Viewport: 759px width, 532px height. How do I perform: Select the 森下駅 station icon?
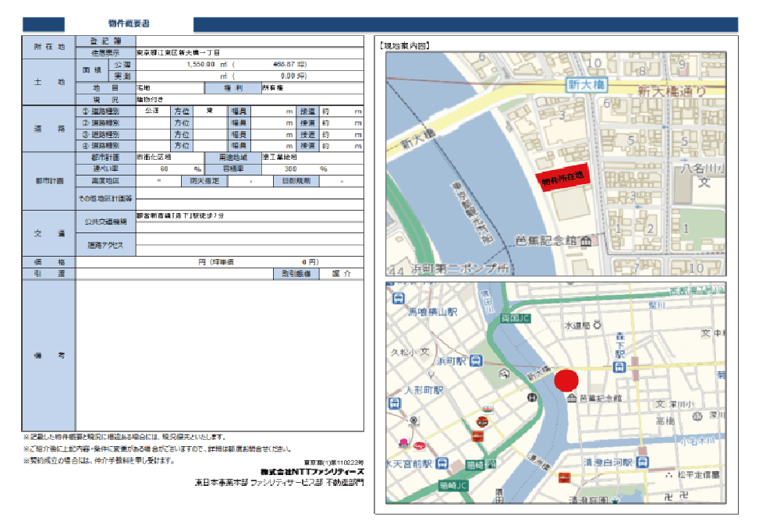click(x=620, y=367)
